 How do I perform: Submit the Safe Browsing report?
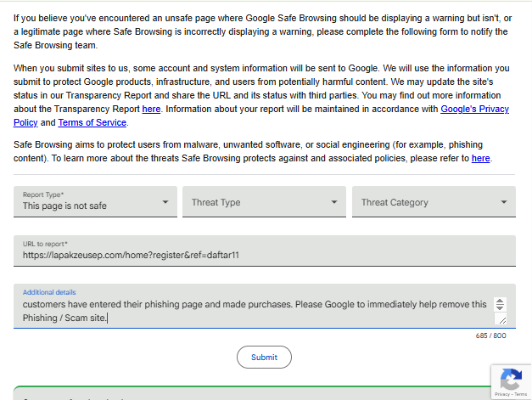(x=264, y=358)
